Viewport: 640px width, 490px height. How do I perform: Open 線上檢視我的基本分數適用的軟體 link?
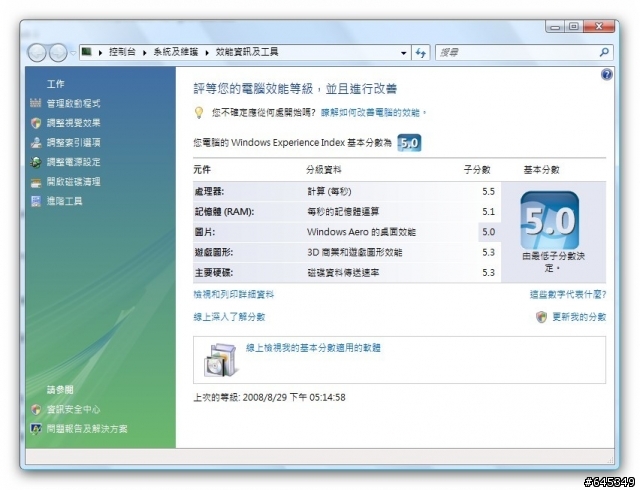tap(313, 348)
